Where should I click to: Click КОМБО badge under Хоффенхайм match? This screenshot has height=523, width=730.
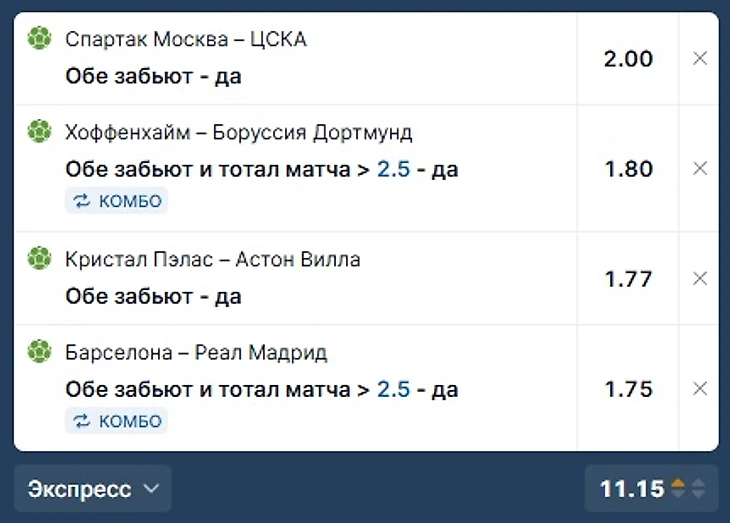[116, 201]
